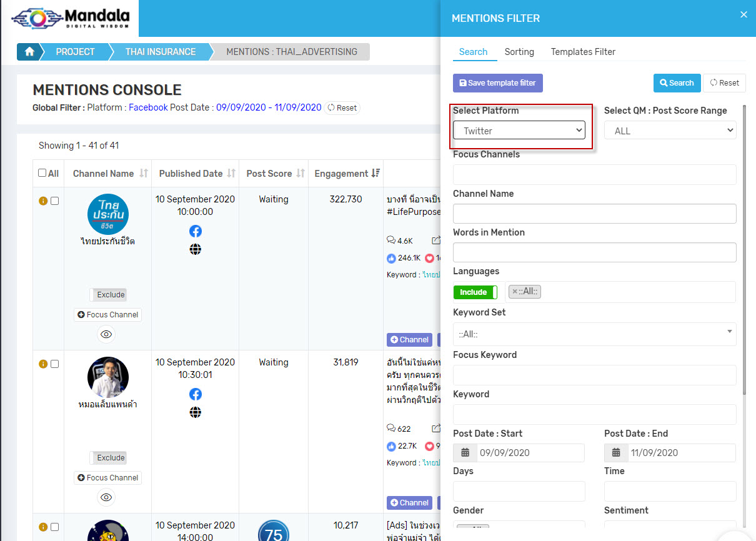The height and width of the screenshot is (541, 756).
Task: Close the Mentions Filter panel
Action: click(x=744, y=15)
